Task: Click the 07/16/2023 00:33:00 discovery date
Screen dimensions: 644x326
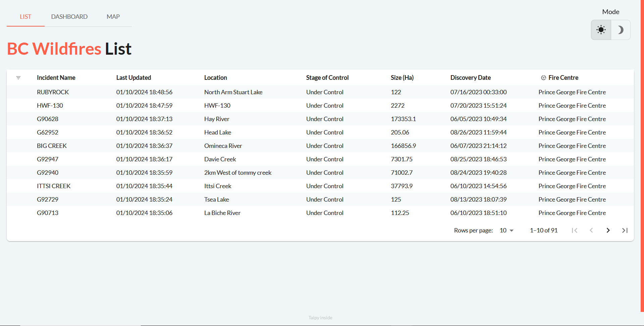Action: tap(479, 92)
